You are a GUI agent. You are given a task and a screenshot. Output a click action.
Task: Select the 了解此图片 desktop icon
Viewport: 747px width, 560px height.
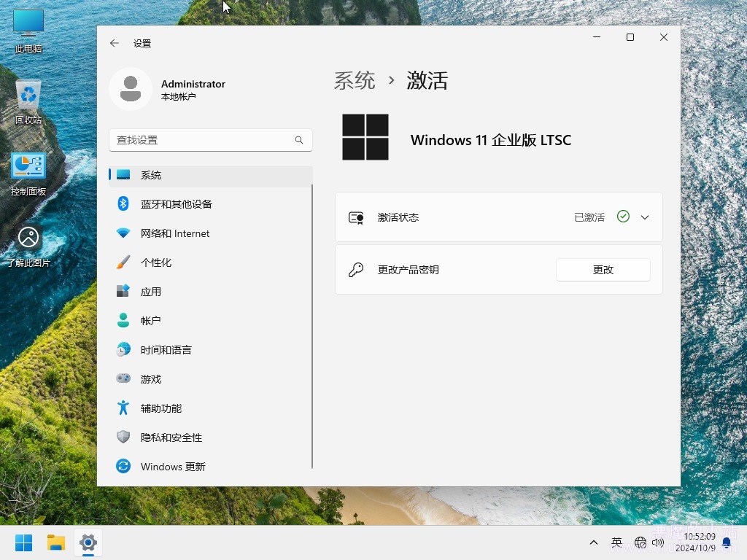(28, 246)
